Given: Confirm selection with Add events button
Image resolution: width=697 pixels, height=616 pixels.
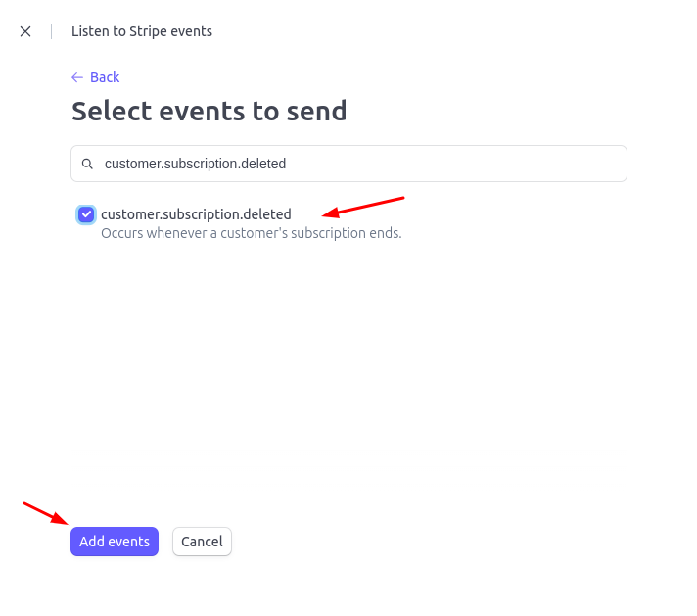Looking at the screenshot, I should click(115, 542).
